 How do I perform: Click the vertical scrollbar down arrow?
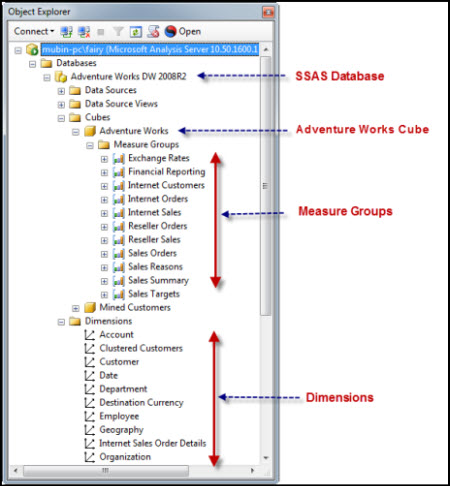coord(266,458)
